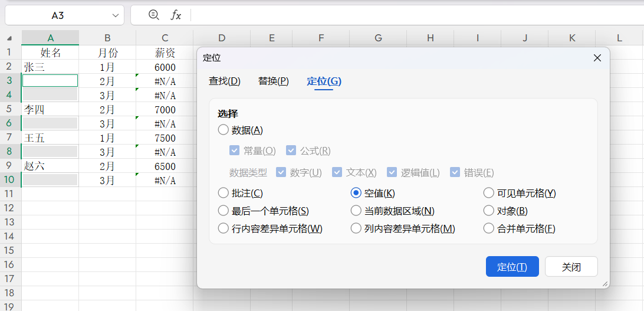Select row 11 header
The image size is (644, 311).
coord(11,194)
